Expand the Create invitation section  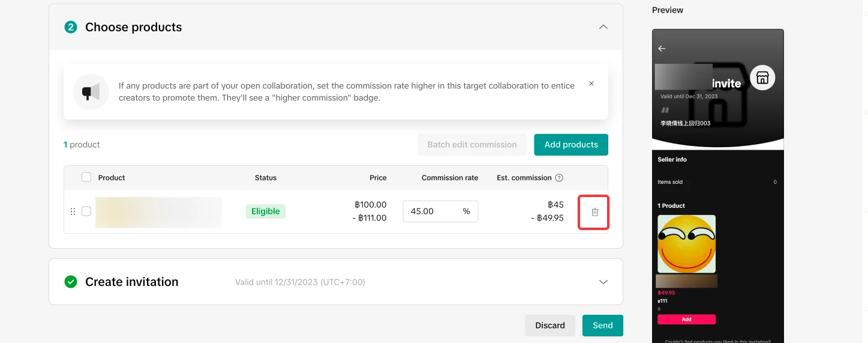pyautogui.click(x=603, y=282)
